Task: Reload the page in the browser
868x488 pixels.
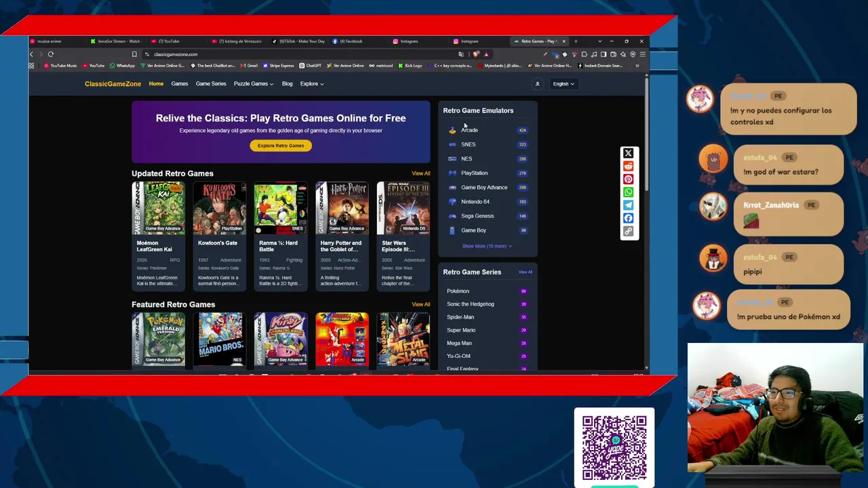Action: [51, 54]
